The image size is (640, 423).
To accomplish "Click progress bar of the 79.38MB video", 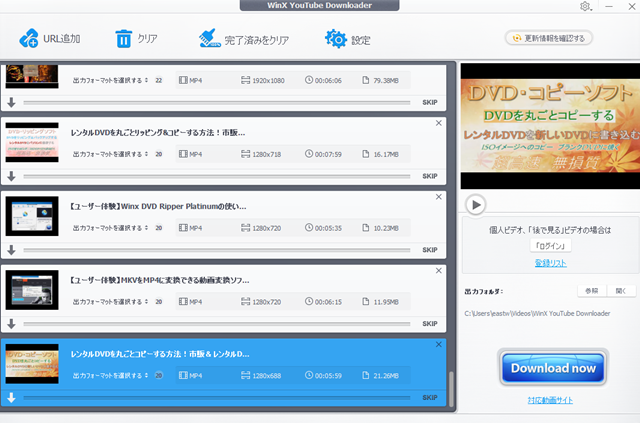I will tap(217, 102).
